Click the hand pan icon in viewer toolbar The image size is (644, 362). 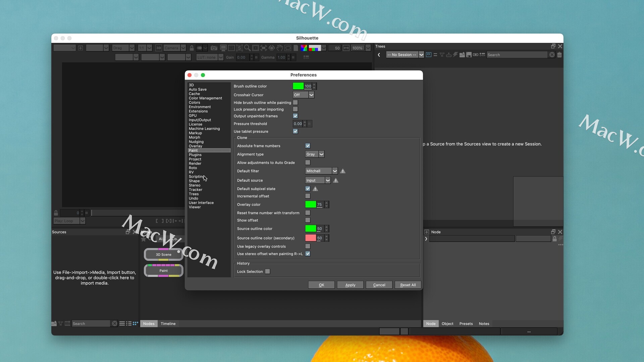(280, 48)
